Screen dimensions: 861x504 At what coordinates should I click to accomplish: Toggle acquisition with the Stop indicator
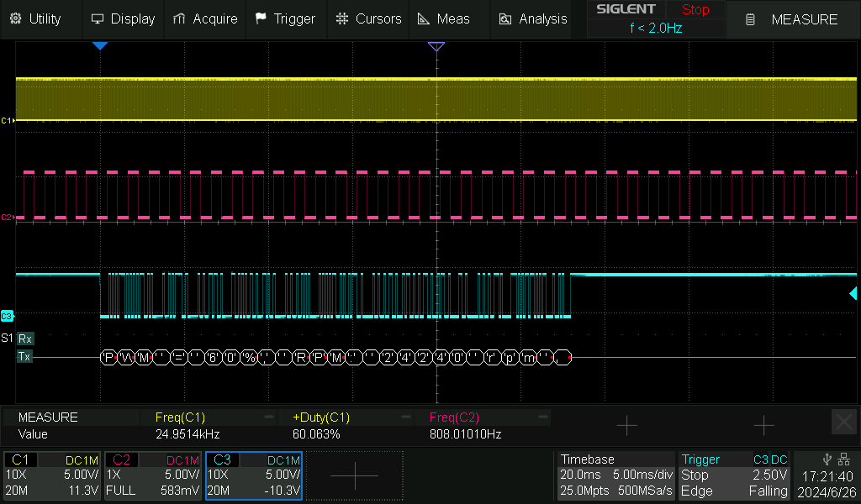[x=695, y=10]
